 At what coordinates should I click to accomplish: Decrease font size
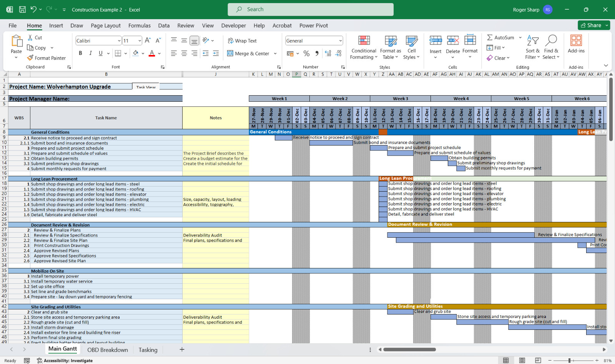158,41
